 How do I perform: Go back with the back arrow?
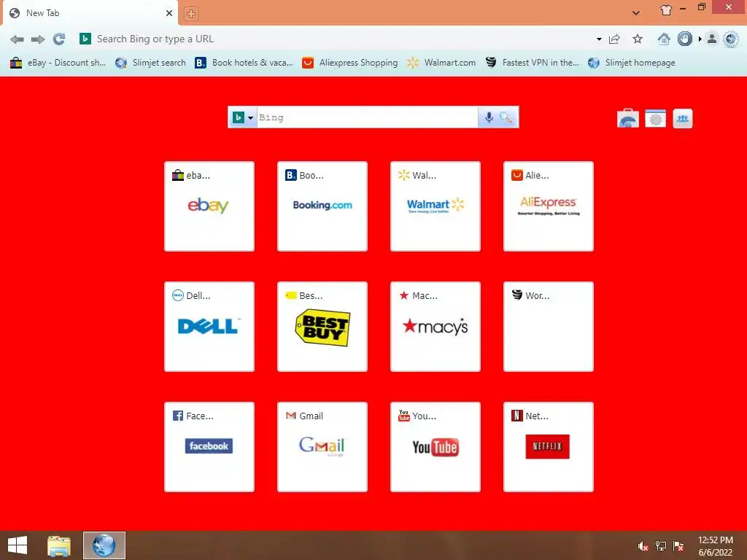[x=17, y=39]
